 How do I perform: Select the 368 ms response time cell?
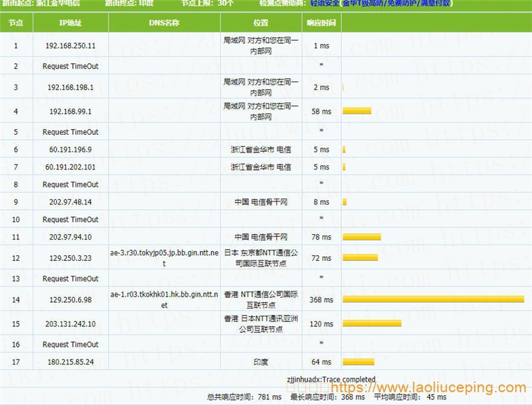coord(321,300)
